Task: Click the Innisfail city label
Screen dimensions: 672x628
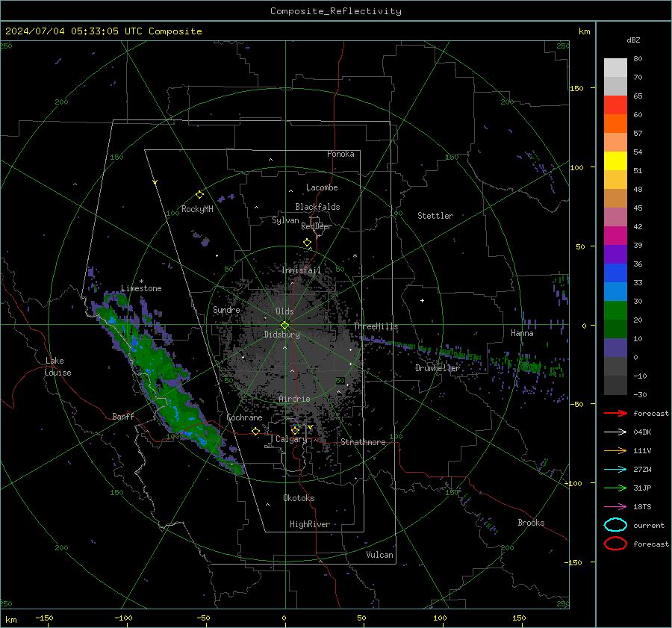Action: 301,270
